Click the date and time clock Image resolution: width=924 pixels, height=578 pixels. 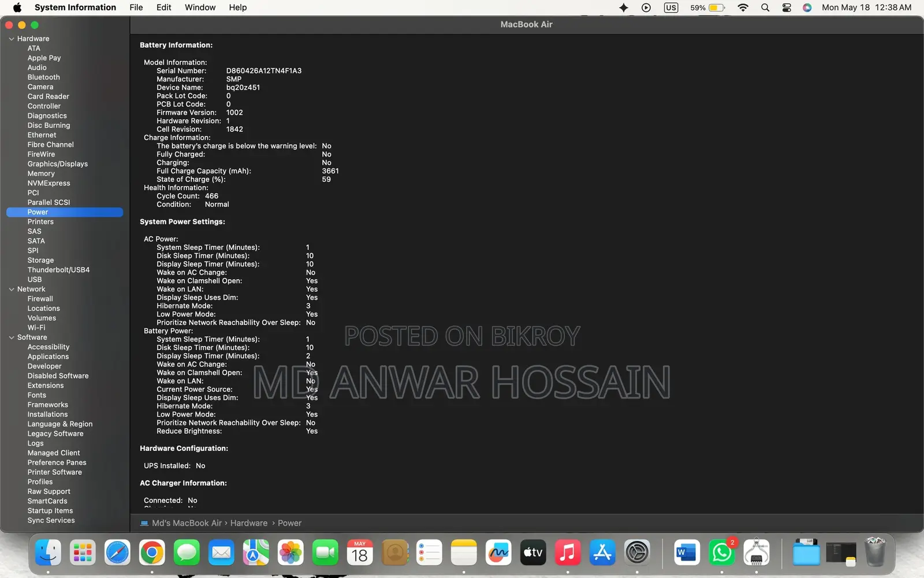click(866, 8)
